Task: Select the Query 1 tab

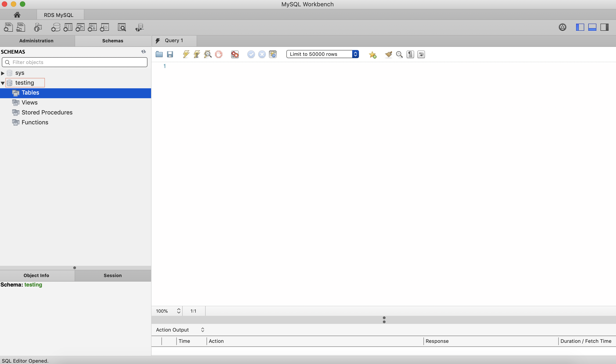Action: (x=174, y=41)
